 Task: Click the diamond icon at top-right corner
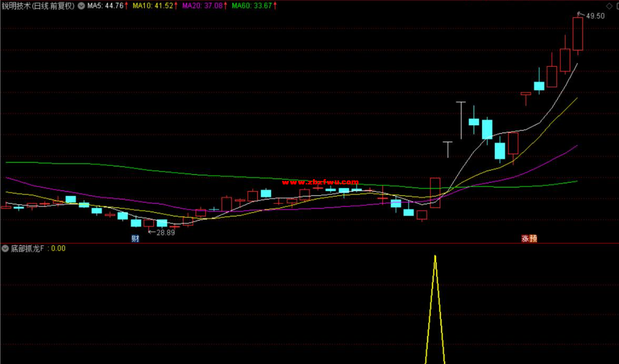tap(610, 6)
